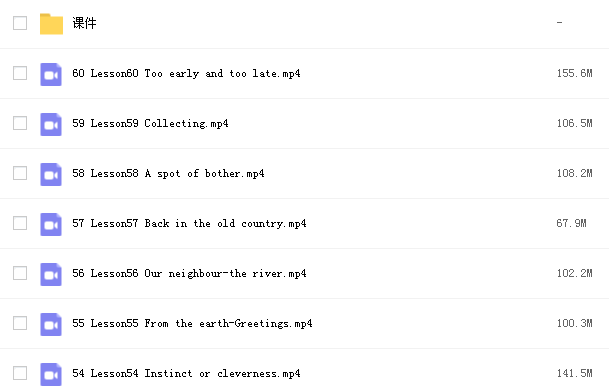609x391 pixels.
Task: Tick the checkbox beside 课件 folder
Action: tap(20, 23)
